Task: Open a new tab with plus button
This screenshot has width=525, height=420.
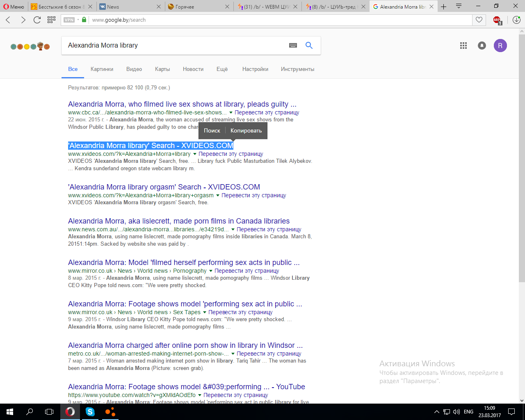Action: [x=443, y=7]
